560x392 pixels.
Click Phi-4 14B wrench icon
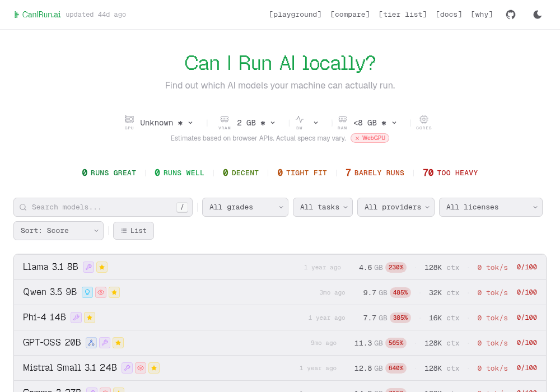pyautogui.click(x=76, y=318)
